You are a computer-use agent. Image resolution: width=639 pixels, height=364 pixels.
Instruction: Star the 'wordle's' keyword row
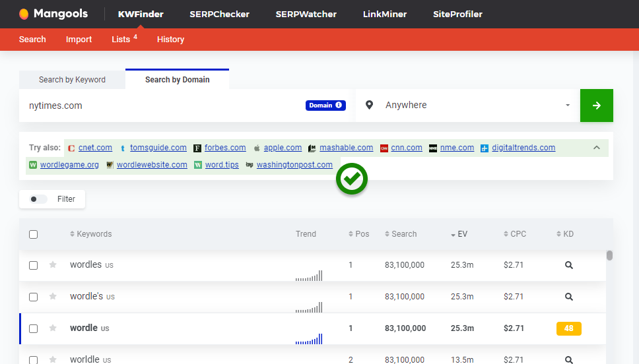pos(53,297)
